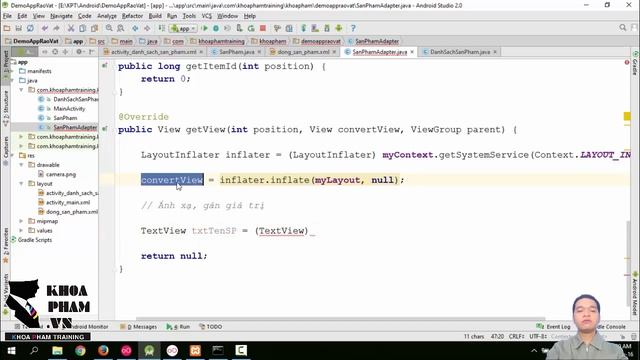Click the Replace magnifier icon
The height and width of the screenshot is (360, 640).
(x=121, y=28)
